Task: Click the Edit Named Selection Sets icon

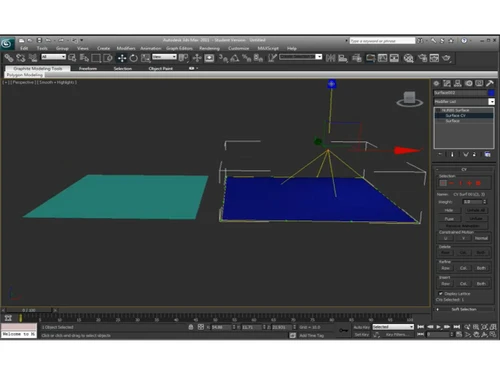Action: pos(273,58)
